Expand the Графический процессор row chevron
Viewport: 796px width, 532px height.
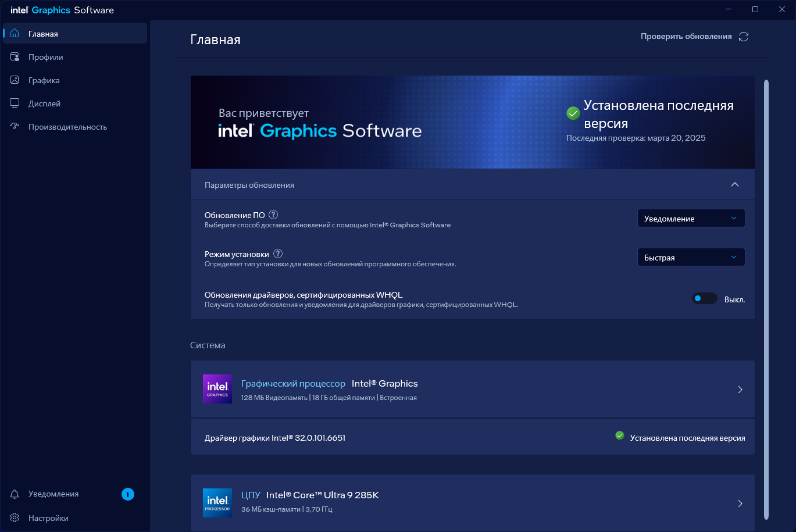tap(740, 390)
